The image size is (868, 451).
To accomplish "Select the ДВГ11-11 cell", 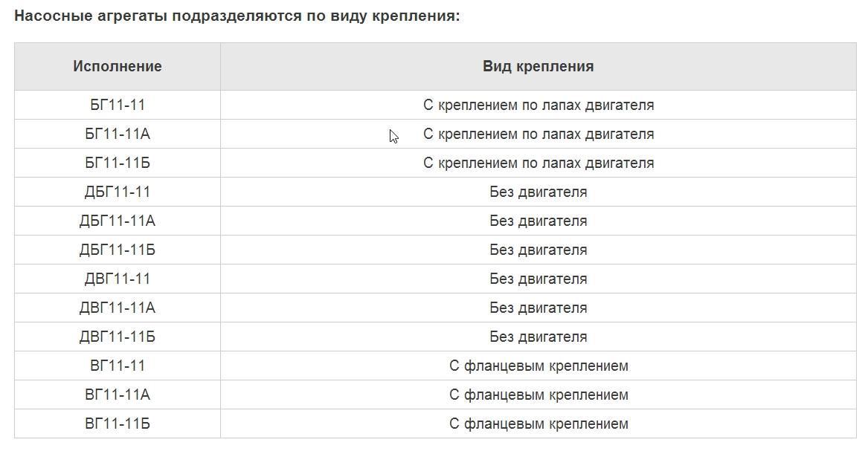I will pyautogui.click(x=118, y=279).
